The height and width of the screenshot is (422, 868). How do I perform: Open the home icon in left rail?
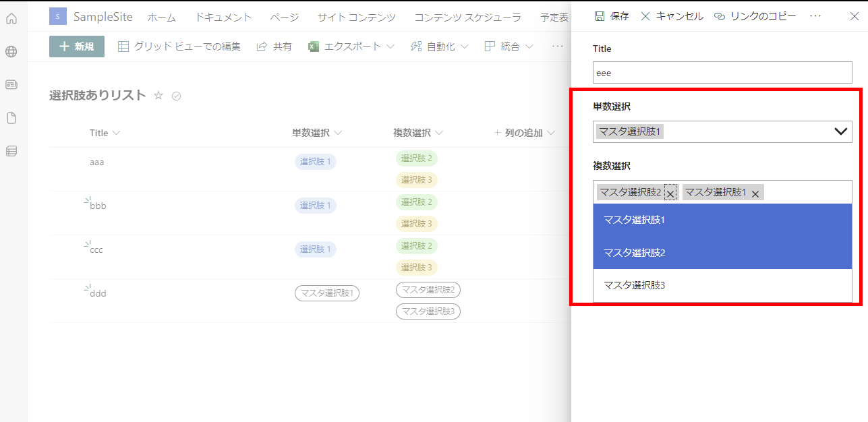(11, 19)
